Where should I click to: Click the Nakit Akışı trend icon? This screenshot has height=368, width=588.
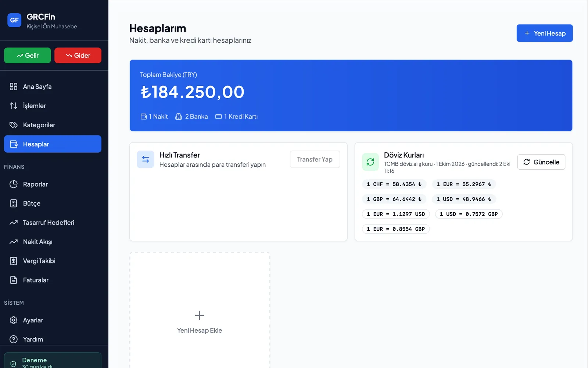[x=14, y=241]
